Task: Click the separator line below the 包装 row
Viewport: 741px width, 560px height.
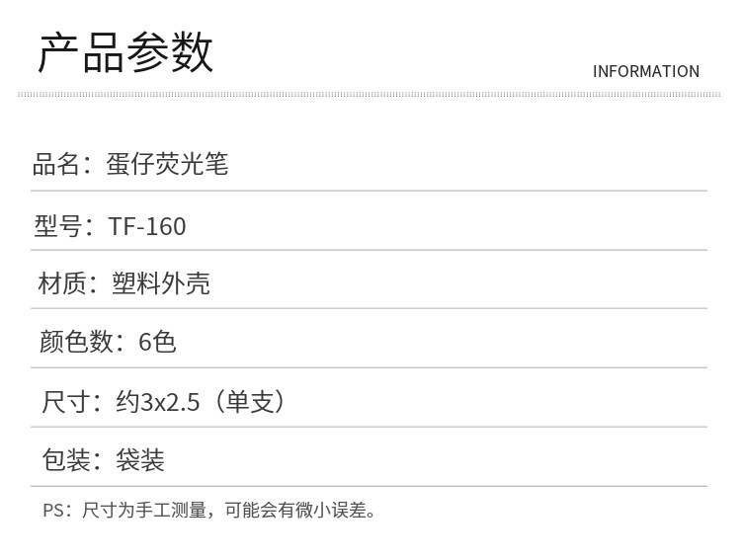Action: click(369, 487)
